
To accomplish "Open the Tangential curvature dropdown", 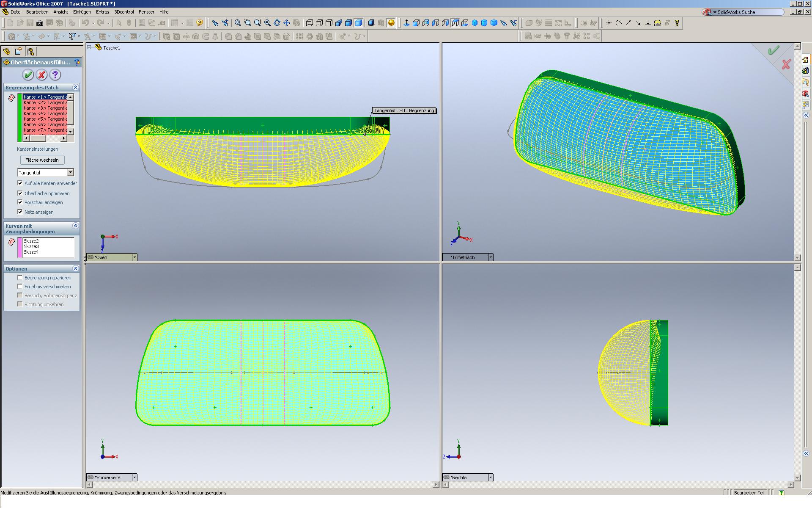I will click(x=70, y=172).
